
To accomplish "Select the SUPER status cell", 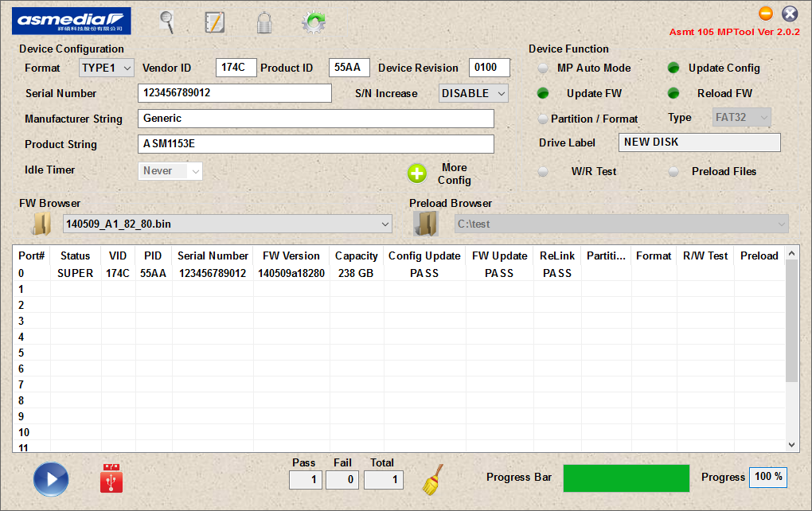I will pyautogui.click(x=75, y=273).
